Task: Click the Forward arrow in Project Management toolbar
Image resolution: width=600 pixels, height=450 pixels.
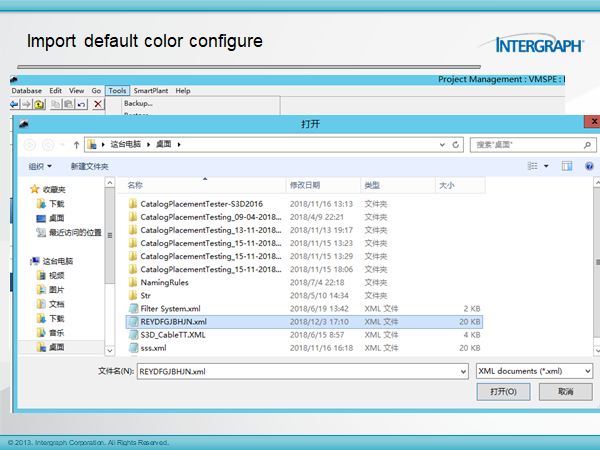Action: click(x=26, y=104)
